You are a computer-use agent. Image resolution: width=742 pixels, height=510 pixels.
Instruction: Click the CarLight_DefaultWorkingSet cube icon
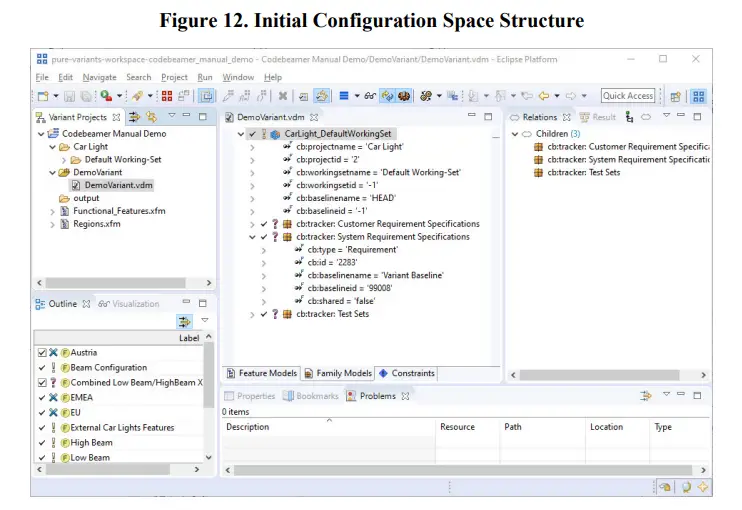[x=275, y=133]
